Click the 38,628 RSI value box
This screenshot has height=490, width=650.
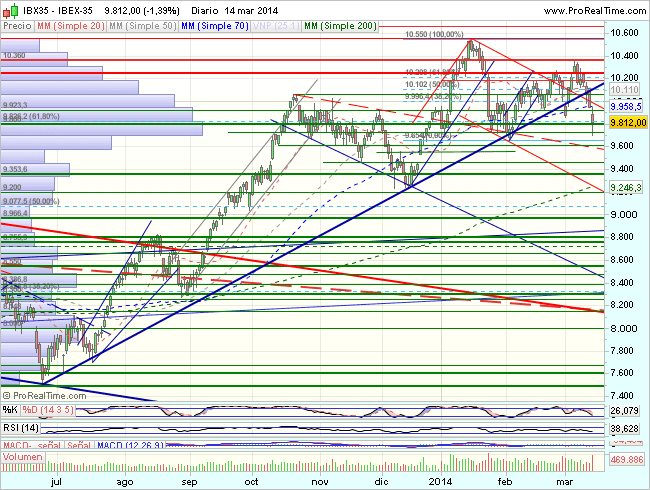tap(624, 429)
